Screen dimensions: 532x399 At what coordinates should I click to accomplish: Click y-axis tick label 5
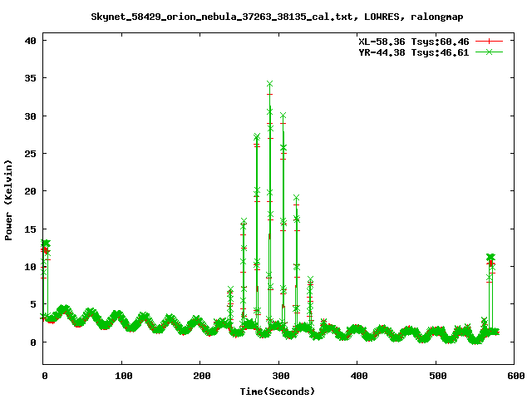coord(33,304)
